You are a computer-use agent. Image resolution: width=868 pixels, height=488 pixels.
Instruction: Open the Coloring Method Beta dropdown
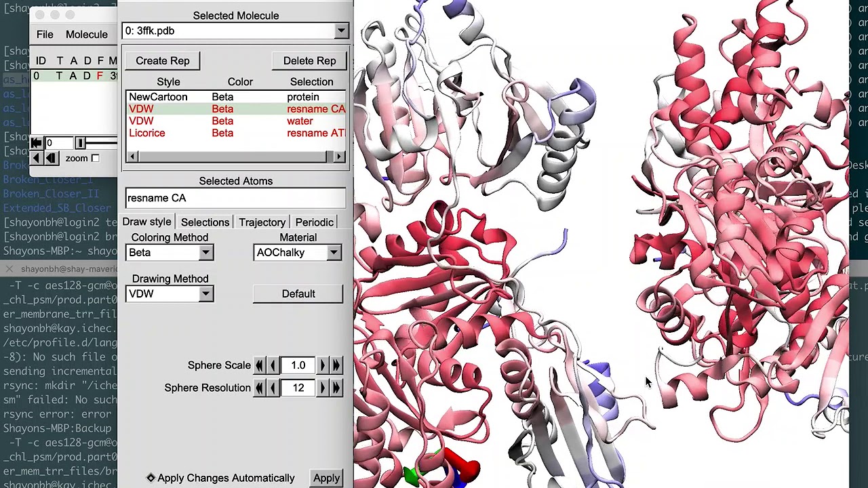(170, 253)
